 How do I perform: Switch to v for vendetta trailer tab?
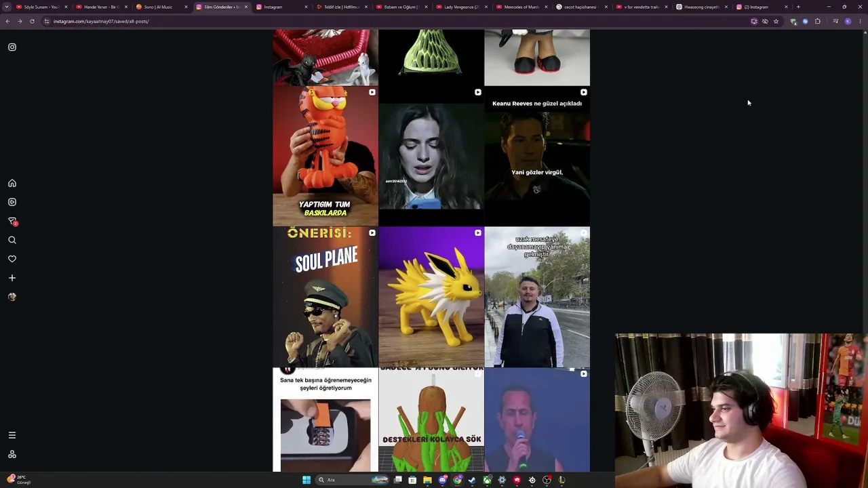pos(642,7)
